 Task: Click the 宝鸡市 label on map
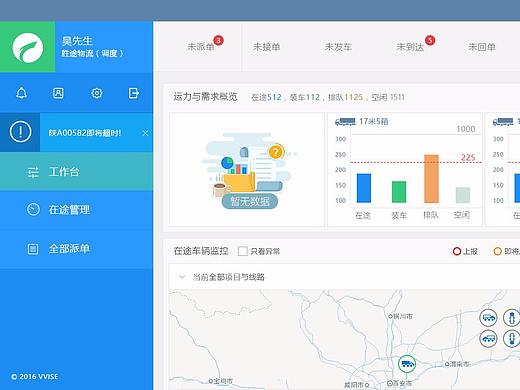pyautogui.click(x=223, y=381)
